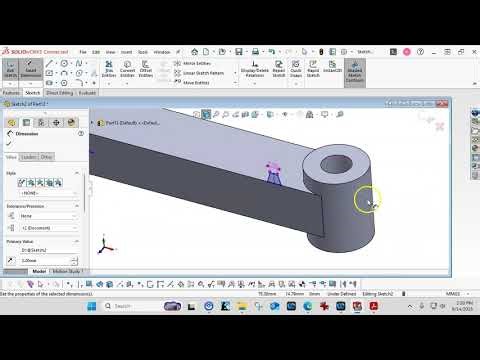The image size is (480, 360).
Task: Open the DisplayManager tab icon
Action: [71, 123]
